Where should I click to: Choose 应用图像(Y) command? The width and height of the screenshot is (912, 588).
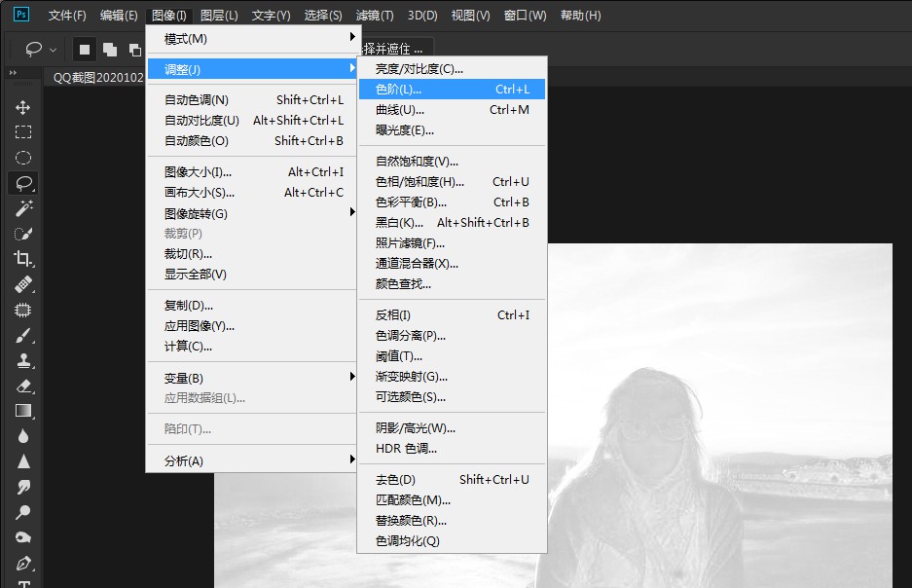click(x=252, y=326)
